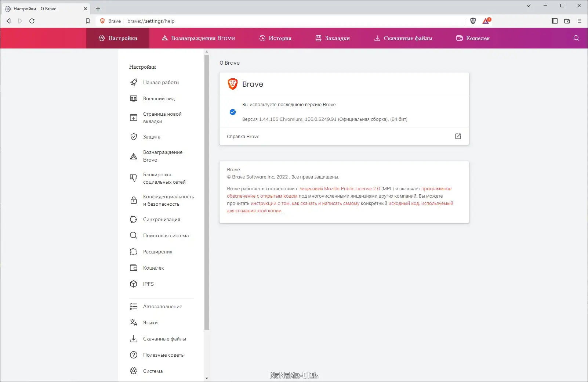Click the blue up-to-date checkmark icon
Image resolution: width=588 pixels, height=382 pixels.
click(233, 112)
